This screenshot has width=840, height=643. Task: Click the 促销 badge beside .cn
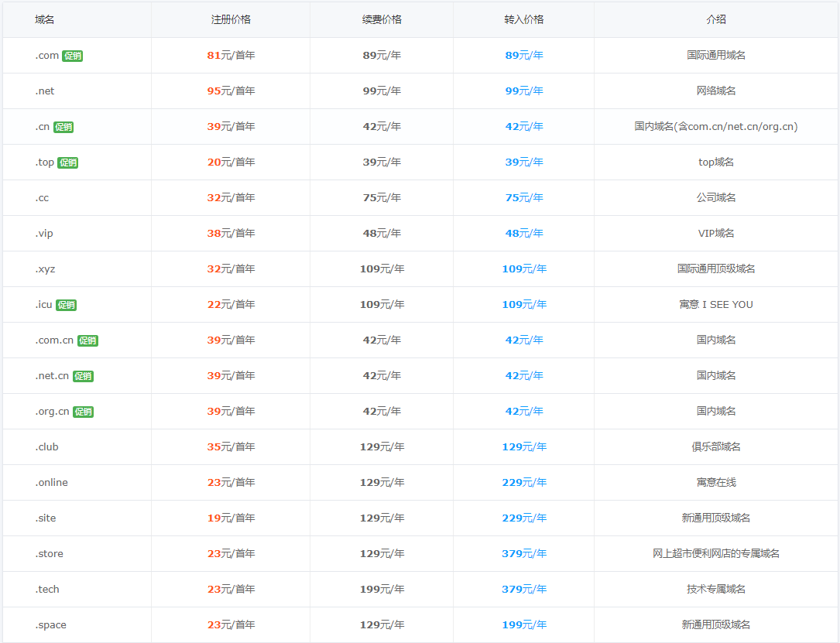(x=63, y=127)
